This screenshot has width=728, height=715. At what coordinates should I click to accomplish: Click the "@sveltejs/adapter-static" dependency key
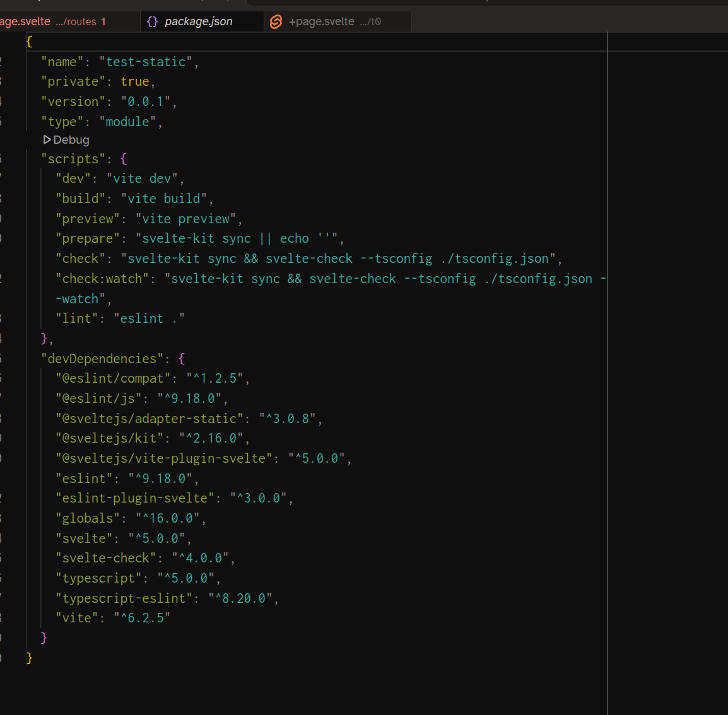(150, 419)
